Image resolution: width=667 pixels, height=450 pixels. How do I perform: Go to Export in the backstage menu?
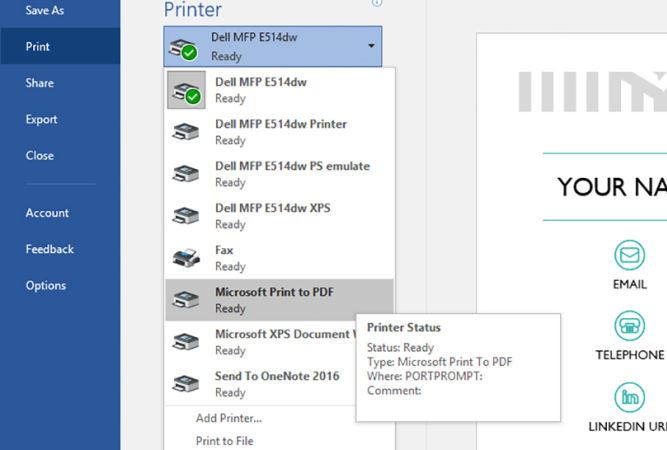pos(41,119)
